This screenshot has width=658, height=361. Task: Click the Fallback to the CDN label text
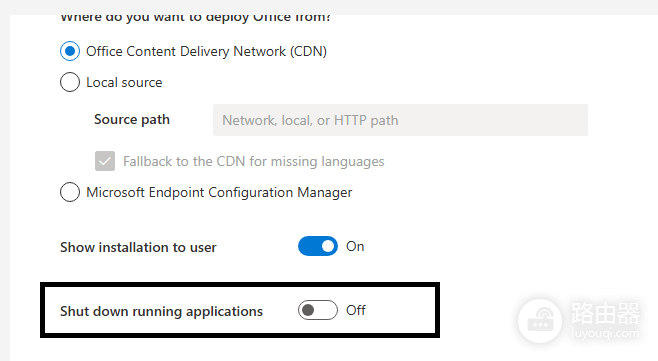click(x=253, y=161)
